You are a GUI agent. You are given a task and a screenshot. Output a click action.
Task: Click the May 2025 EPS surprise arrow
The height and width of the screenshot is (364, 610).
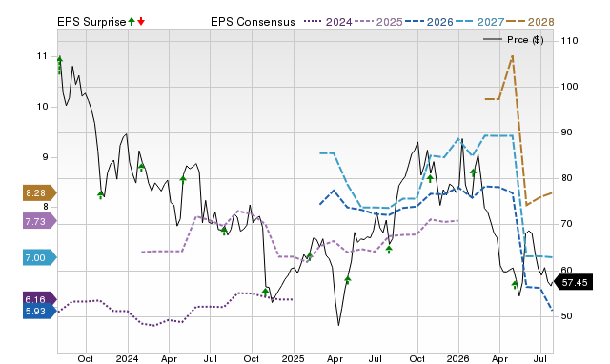348,280
